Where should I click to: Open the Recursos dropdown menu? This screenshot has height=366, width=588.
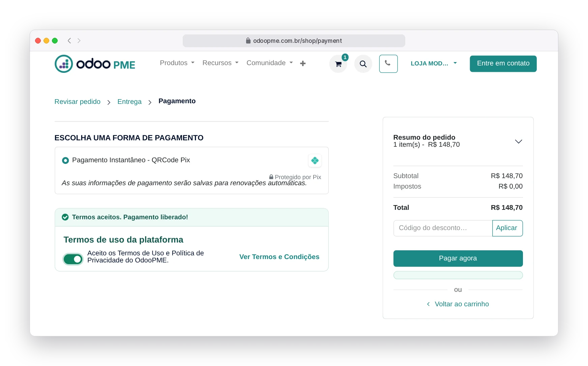[x=220, y=63]
